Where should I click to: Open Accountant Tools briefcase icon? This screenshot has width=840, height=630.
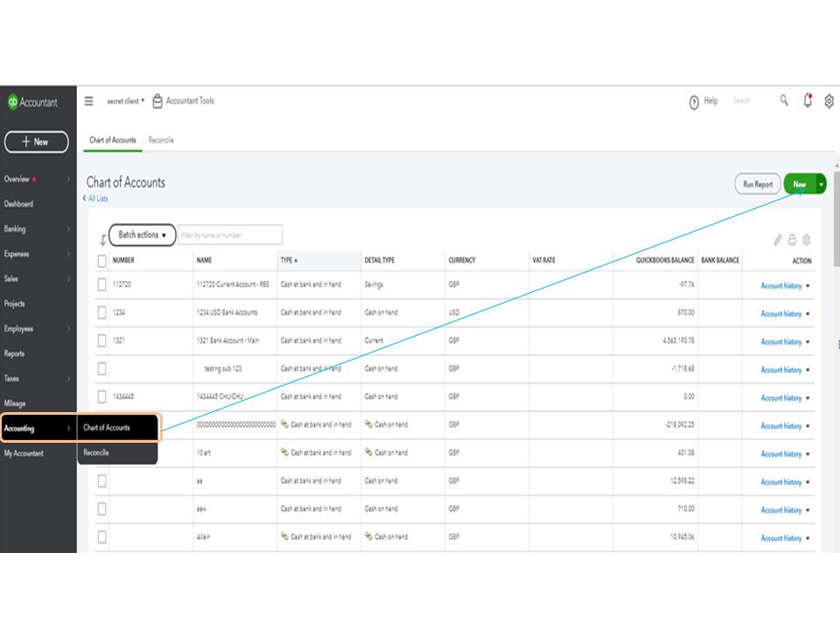[157, 101]
